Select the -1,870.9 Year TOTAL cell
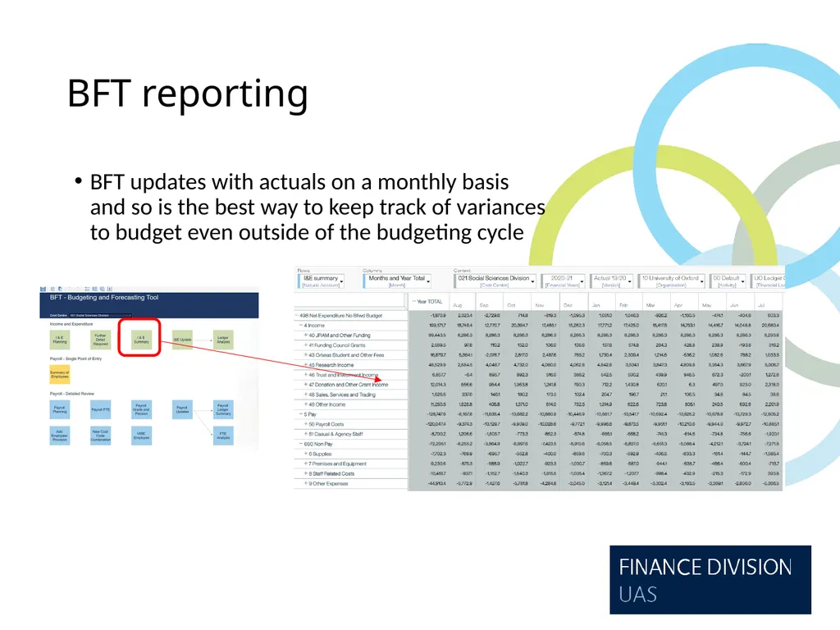 [x=429, y=316]
